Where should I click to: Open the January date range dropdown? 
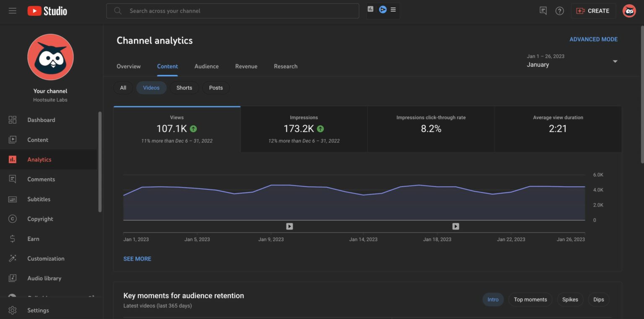click(573, 62)
